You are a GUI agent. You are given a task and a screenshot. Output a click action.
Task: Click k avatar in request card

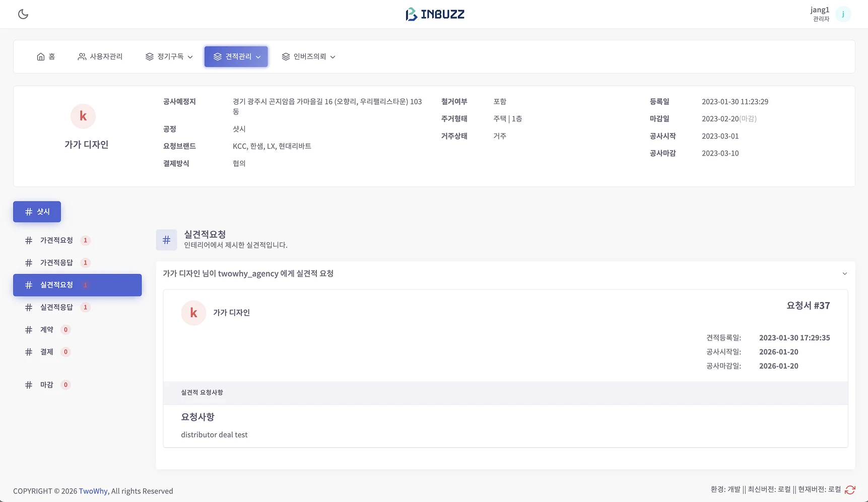pos(193,313)
